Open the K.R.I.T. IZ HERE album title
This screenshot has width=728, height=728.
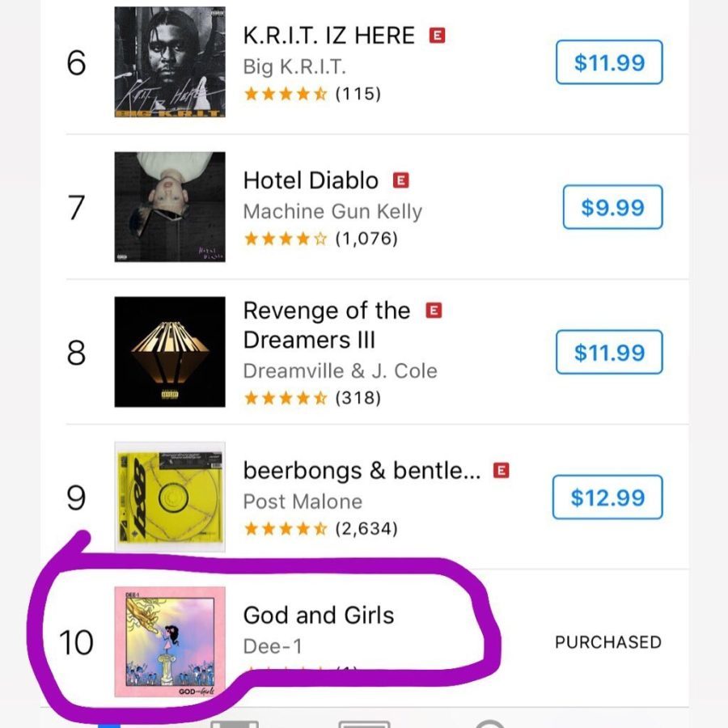[328, 36]
